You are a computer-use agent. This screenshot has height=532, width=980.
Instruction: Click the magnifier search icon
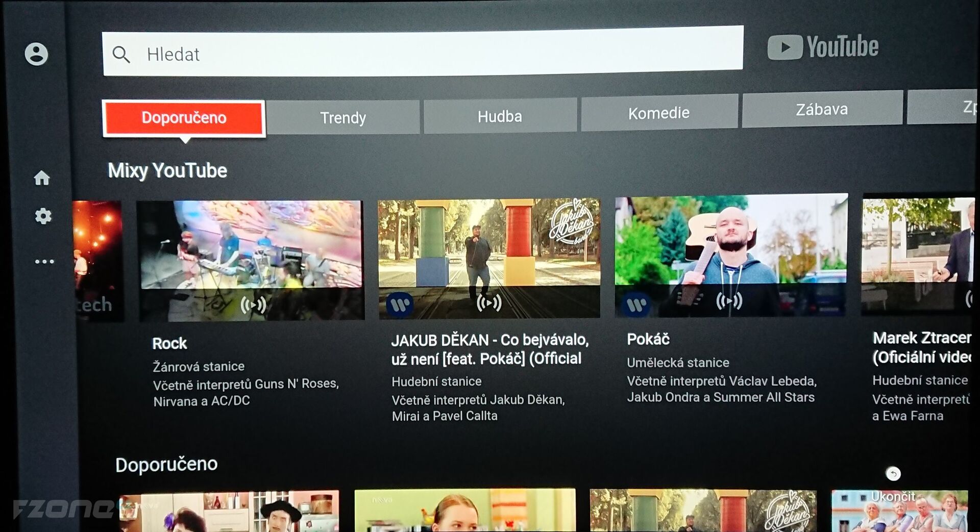click(x=121, y=54)
